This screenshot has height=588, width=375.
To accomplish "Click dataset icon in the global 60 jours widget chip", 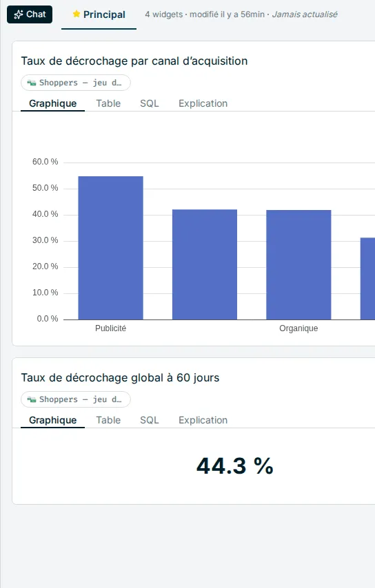I will point(32,399).
